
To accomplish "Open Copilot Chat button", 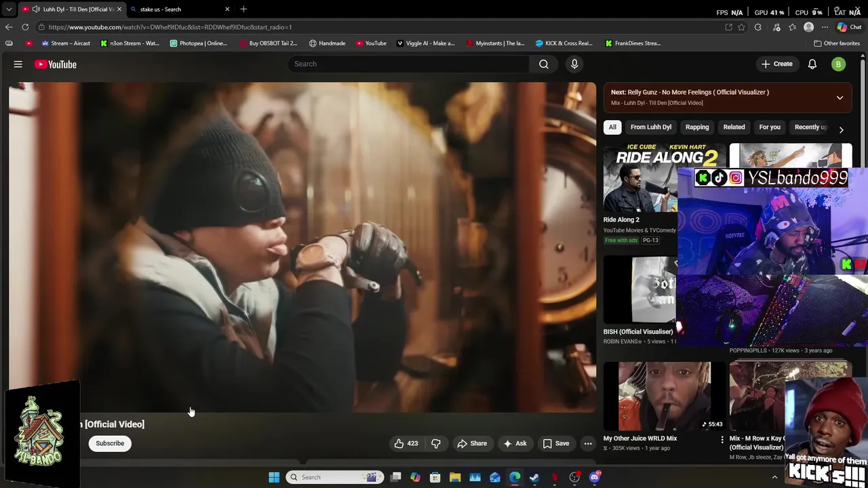I will coord(849,27).
